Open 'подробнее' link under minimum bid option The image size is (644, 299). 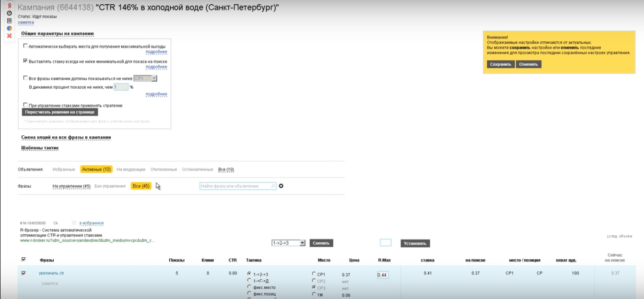156,67
